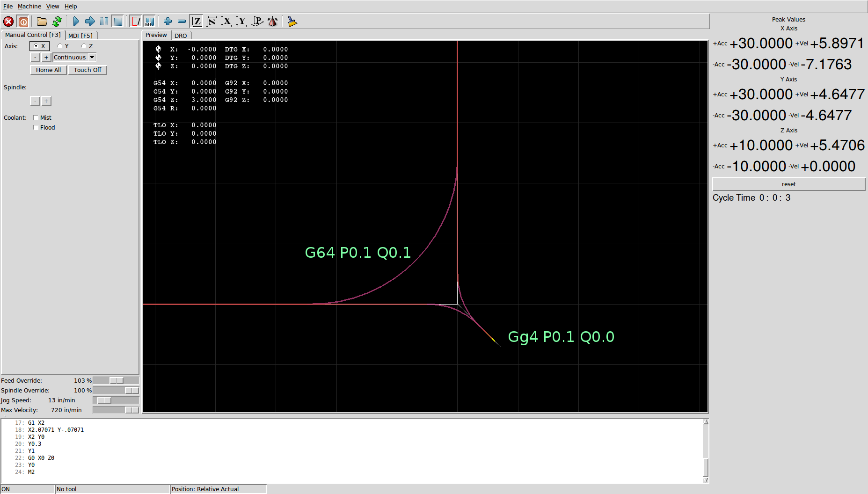
Task: Zoom in the preview plot
Action: 168,22
